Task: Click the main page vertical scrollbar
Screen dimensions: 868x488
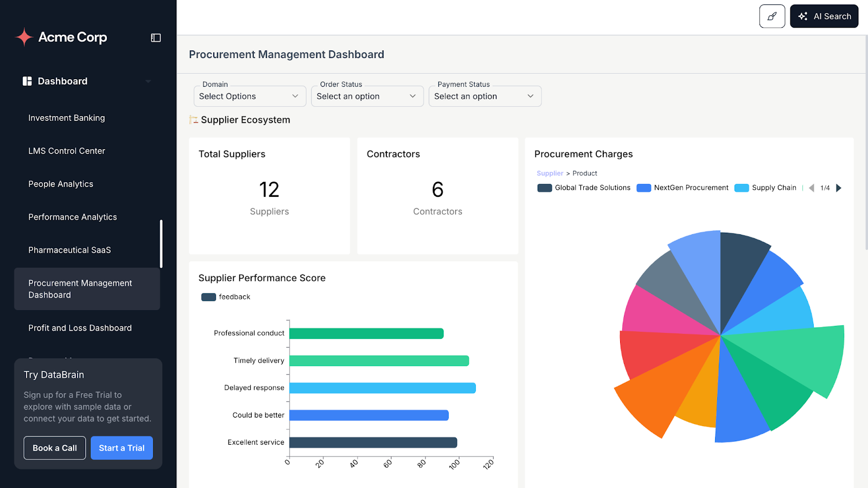Action: point(866,142)
